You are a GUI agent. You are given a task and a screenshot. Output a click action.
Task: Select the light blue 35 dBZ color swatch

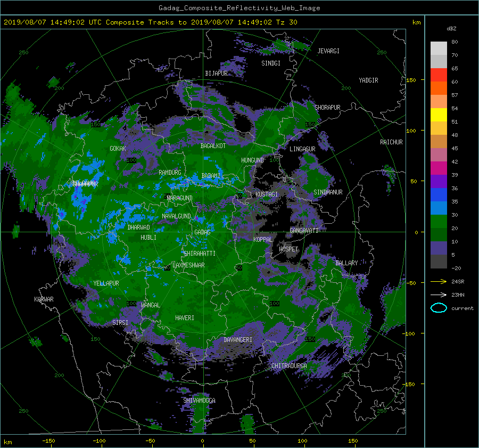tap(439, 208)
